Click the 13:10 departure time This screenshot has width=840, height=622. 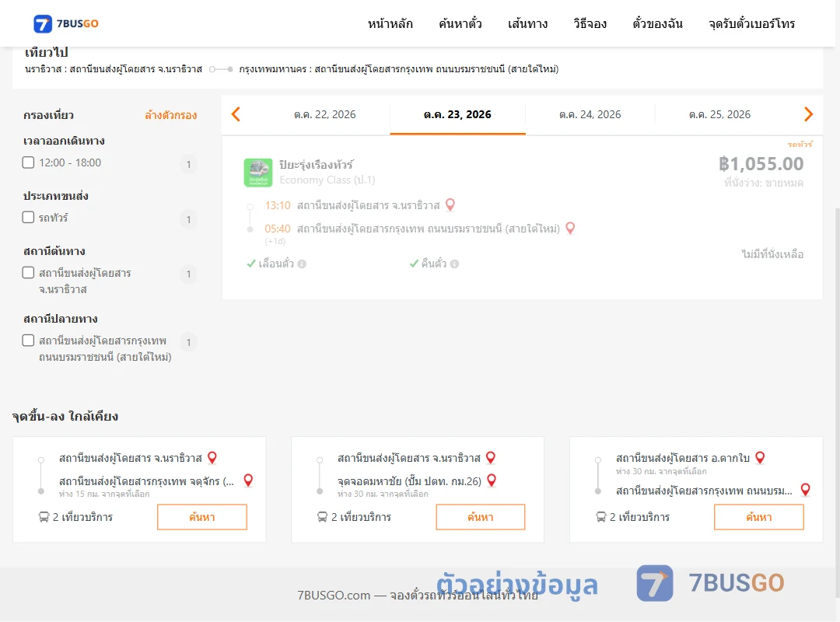278,206
